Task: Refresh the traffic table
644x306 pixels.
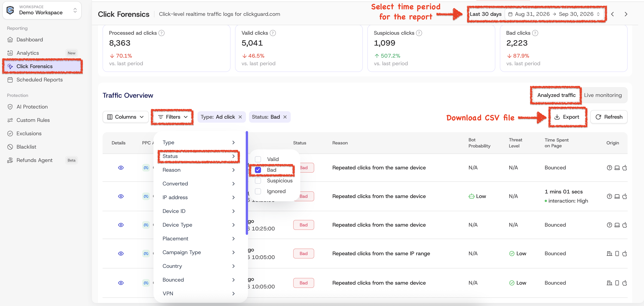Action: (609, 117)
